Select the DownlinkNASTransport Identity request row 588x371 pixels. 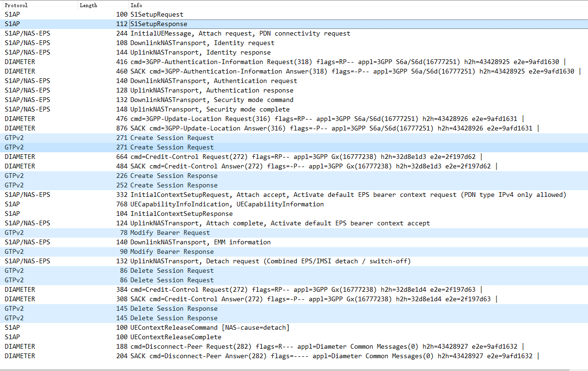pos(294,43)
